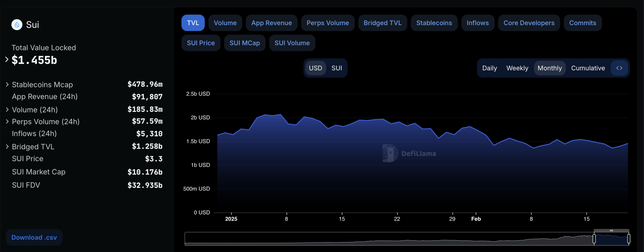Click the Sui chain name heading
Image resolution: width=644 pixels, height=252 pixels.
point(33,25)
